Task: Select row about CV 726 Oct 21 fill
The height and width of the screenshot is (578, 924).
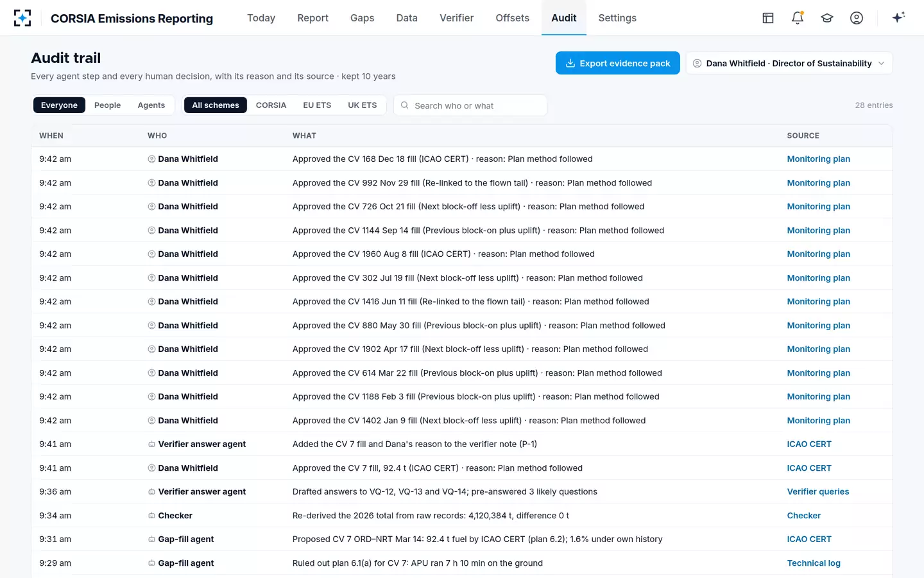Action: point(462,207)
